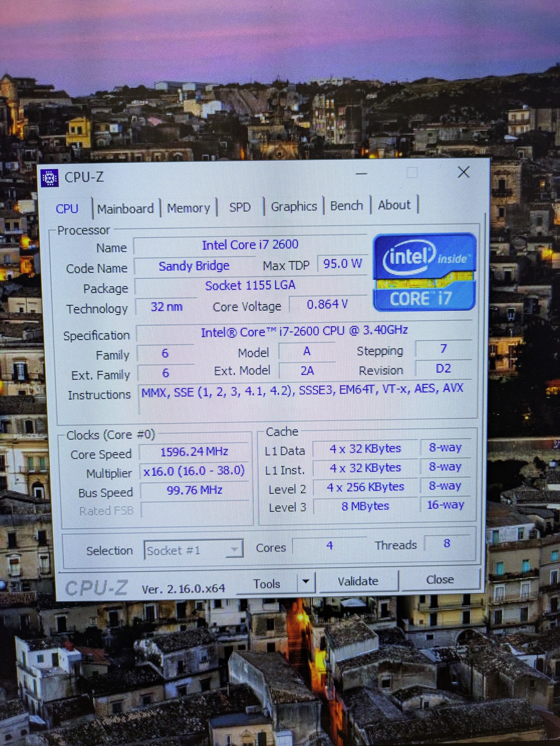Screen dimensions: 560x746
Task: Click the instructions list MMX, SSE...
Action: pos(303,390)
